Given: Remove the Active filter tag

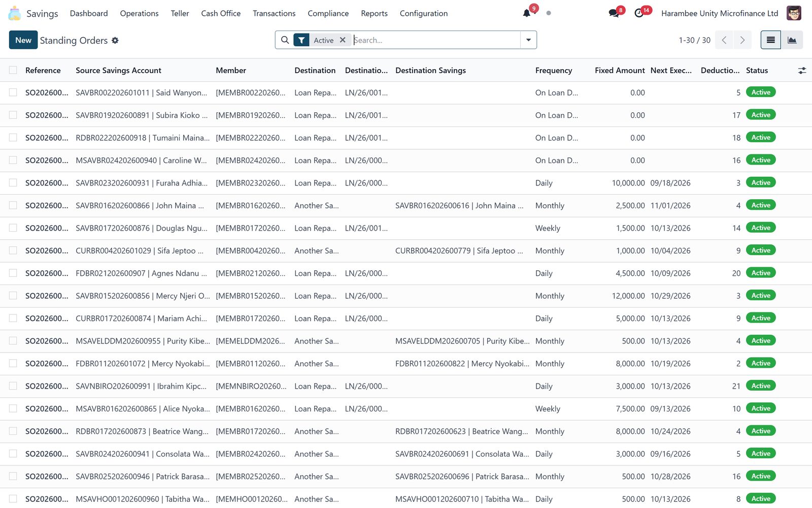Looking at the screenshot, I should [x=343, y=40].
